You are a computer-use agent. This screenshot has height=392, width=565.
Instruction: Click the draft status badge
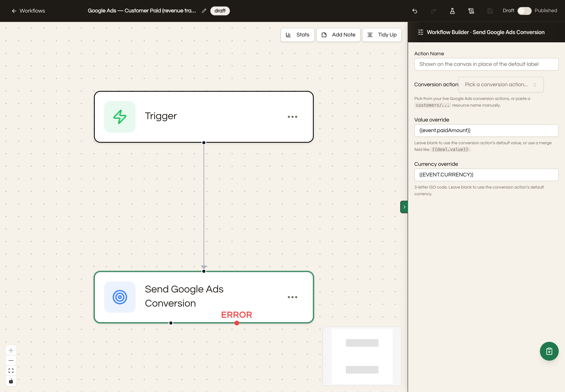click(x=220, y=11)
